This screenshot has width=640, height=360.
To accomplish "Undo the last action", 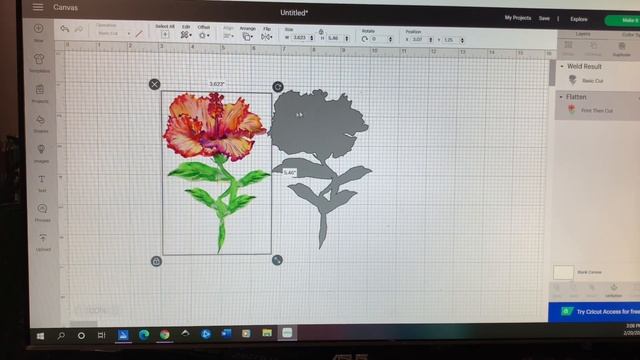I will [x=64, y=29].
